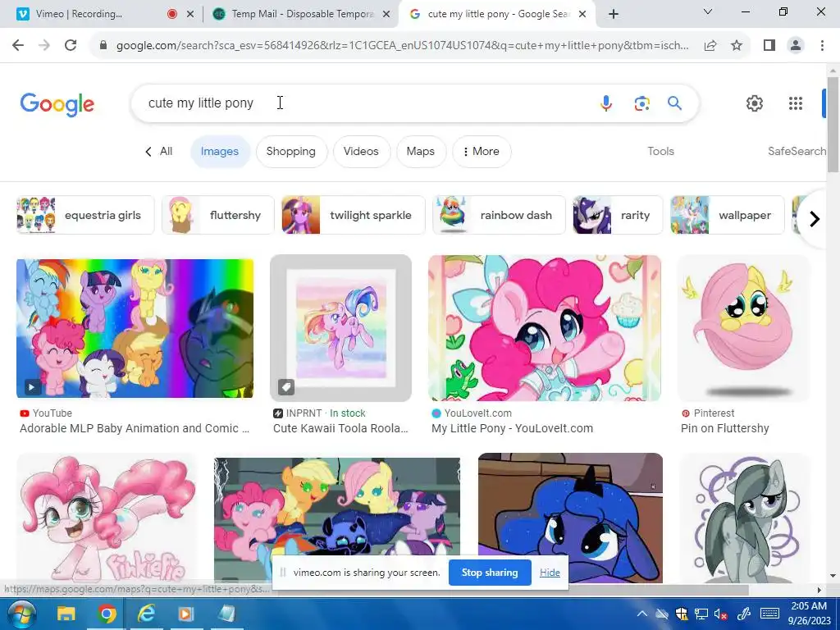Go to the Google homepage logo
This screenshot has width=840, height=630.
(57, 104)
